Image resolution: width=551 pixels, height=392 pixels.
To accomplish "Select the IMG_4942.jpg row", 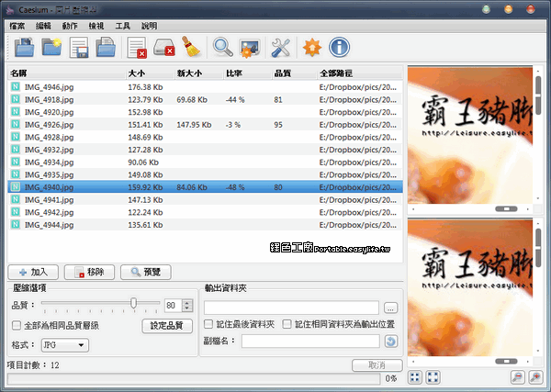I will 205,212.
